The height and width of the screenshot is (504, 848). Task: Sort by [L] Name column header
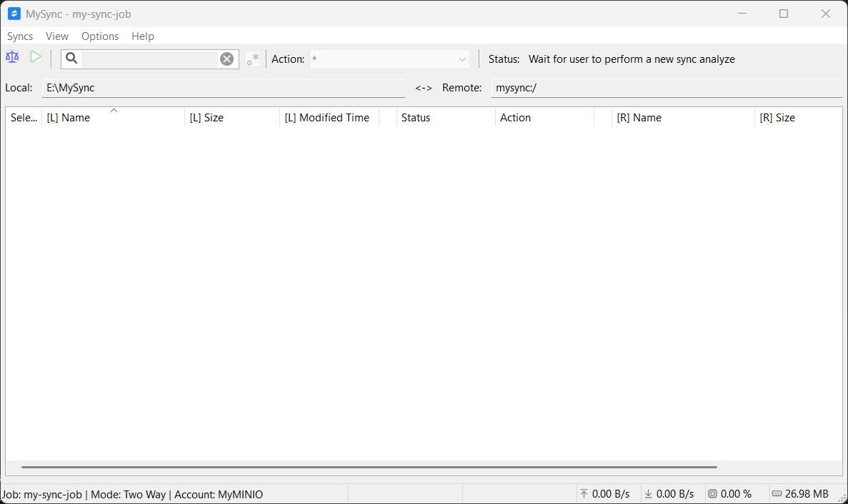[113, 118]
